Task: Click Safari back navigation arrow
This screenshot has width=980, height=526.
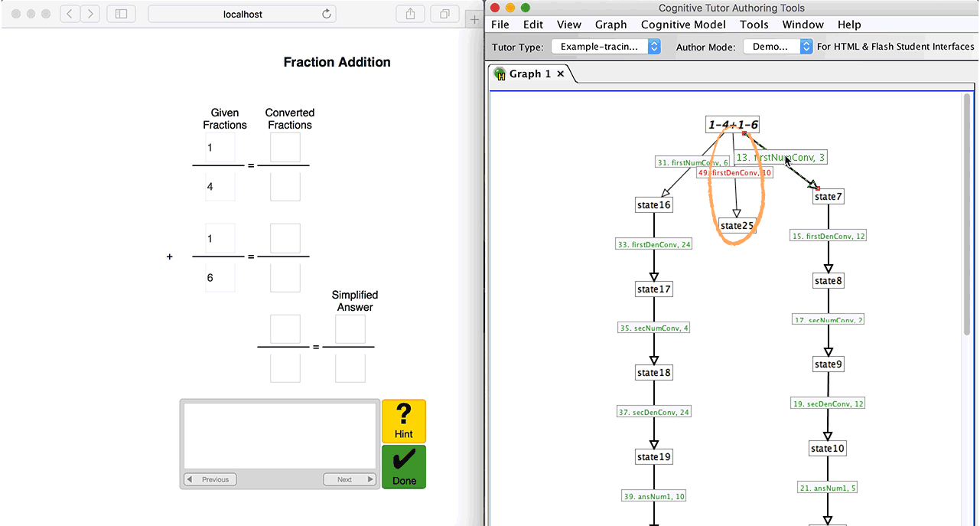Action: pyautogui.click(x=70, y=14)
